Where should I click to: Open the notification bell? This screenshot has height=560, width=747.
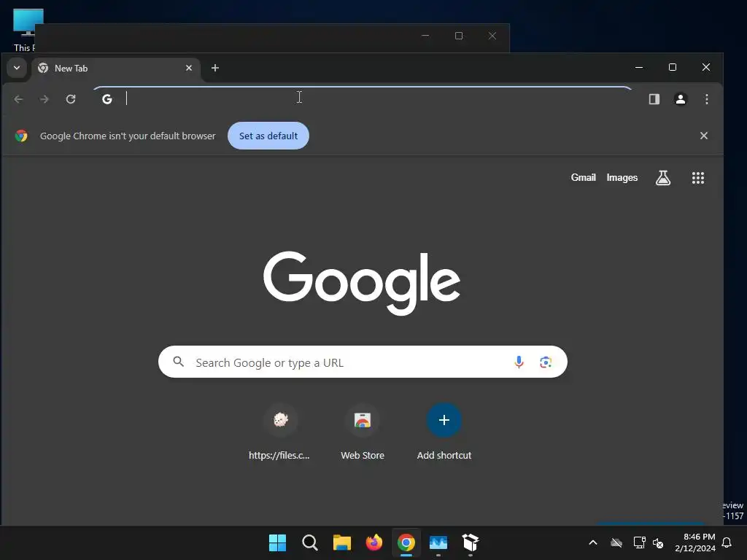[x=727, y=542]
